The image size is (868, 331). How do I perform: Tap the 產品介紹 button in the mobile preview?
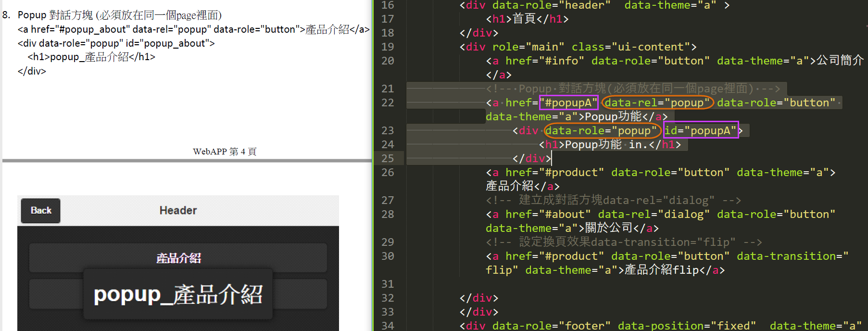tap(178, 258)
